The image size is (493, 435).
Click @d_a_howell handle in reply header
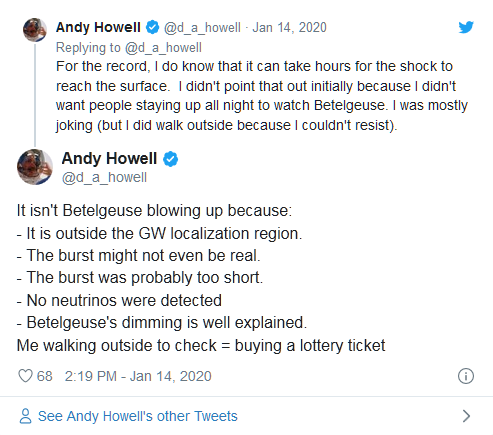202,27
